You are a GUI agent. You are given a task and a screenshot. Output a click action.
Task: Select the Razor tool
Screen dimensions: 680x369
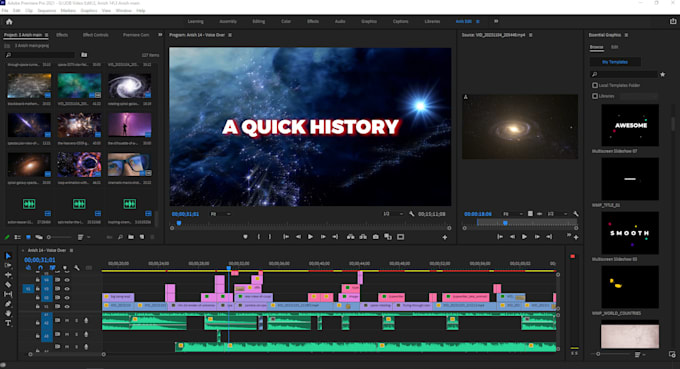coord(8,284)
